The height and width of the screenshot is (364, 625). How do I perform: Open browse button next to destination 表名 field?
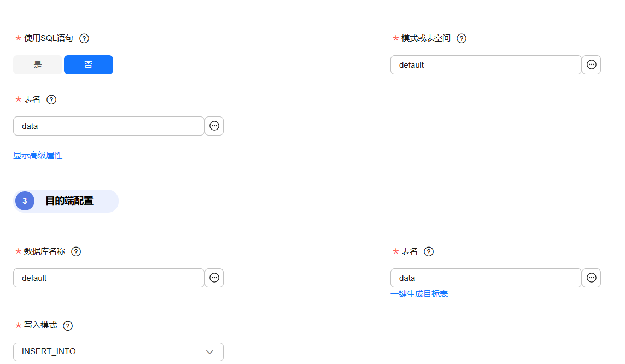[x=591, y=278]
